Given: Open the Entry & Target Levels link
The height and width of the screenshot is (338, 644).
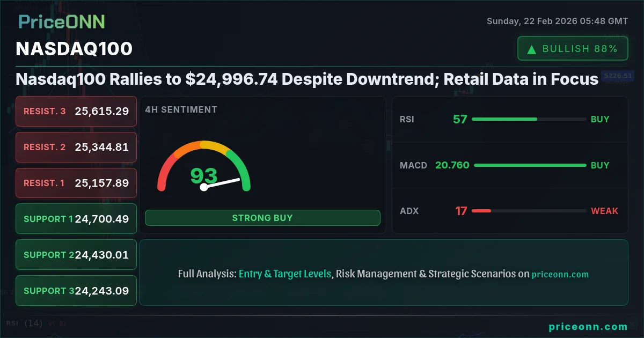Looking at the screenshot, I should (285, 274).
